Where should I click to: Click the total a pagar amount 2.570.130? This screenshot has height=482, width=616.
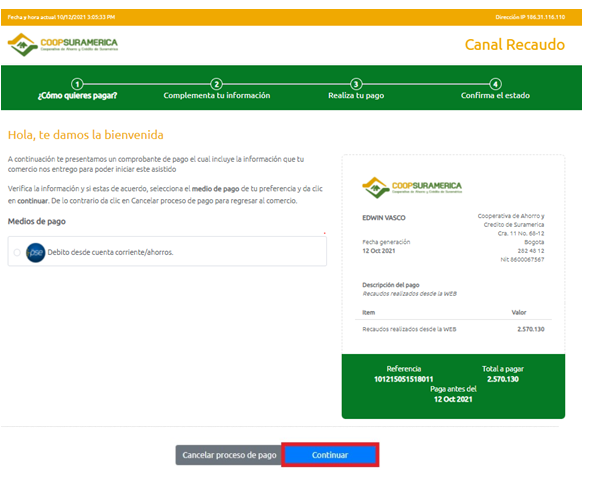pos(502,379)
